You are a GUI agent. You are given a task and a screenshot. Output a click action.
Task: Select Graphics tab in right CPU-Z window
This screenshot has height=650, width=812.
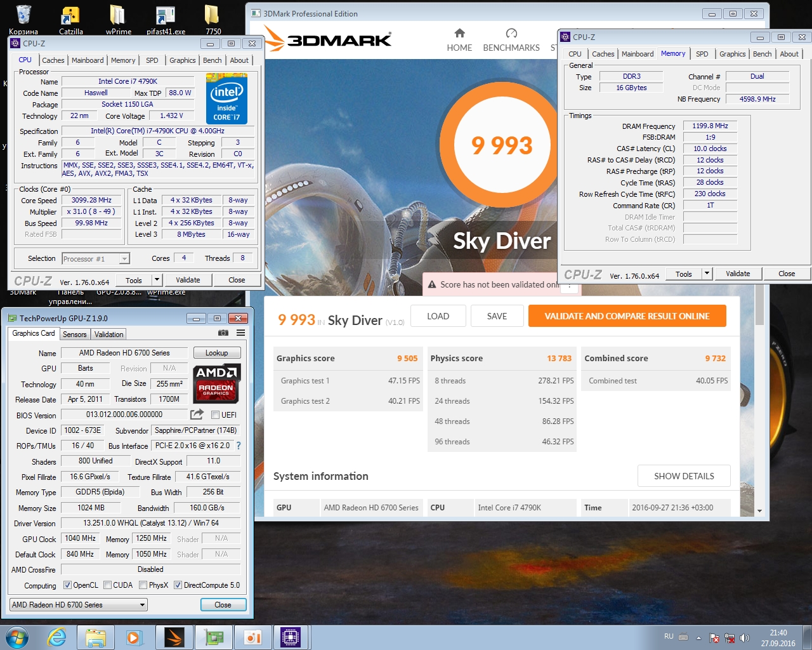[x=733, y=54]
